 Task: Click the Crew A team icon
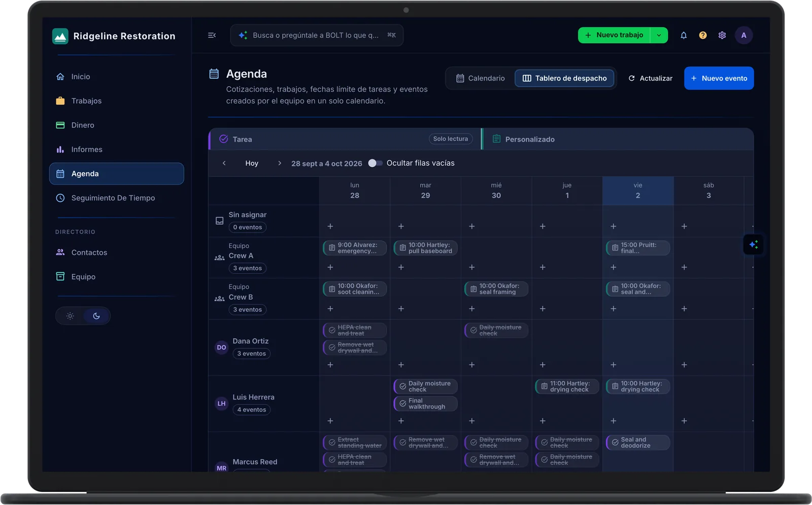(x=220, y=258)
